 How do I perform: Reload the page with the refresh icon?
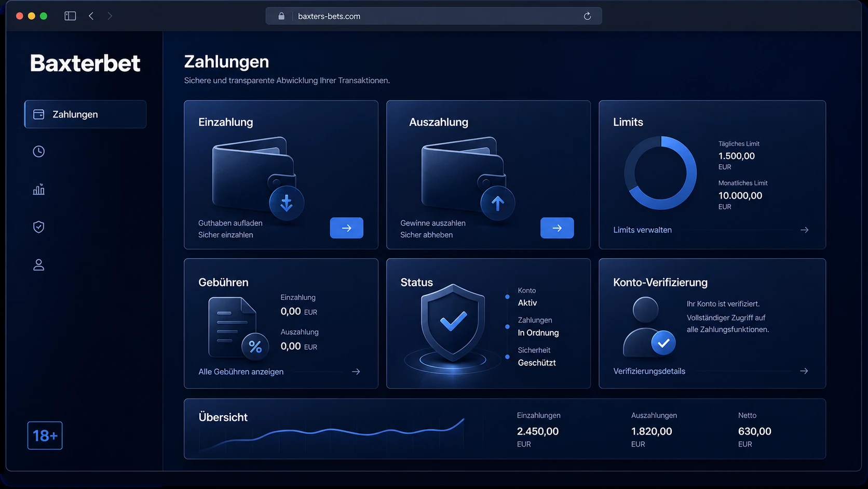click(587, 16)
